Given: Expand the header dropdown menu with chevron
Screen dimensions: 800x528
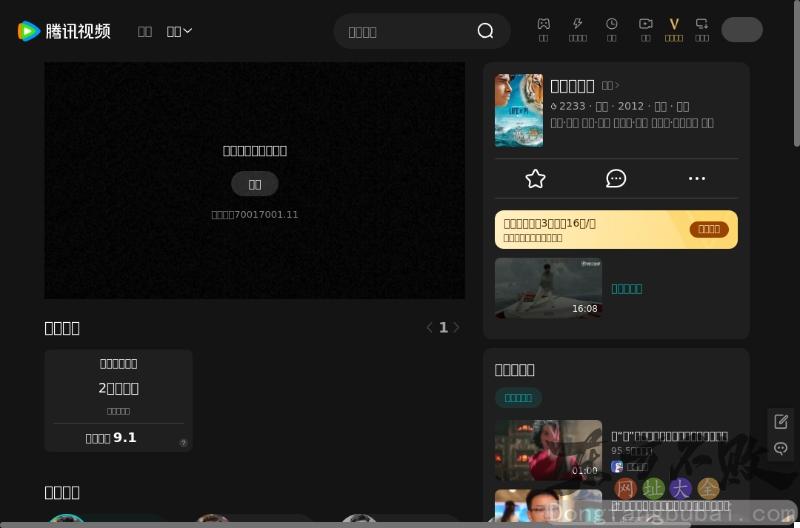Looking at the screenshot, I should coord(179,31).
